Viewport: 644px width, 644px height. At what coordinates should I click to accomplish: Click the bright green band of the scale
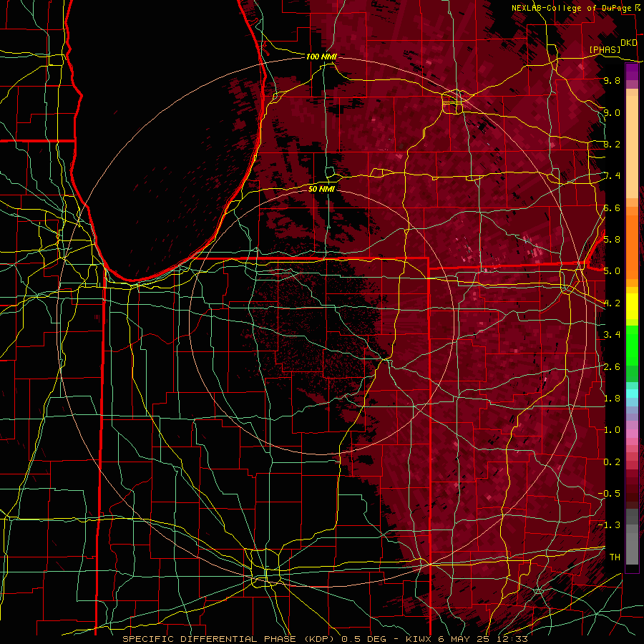632,346
